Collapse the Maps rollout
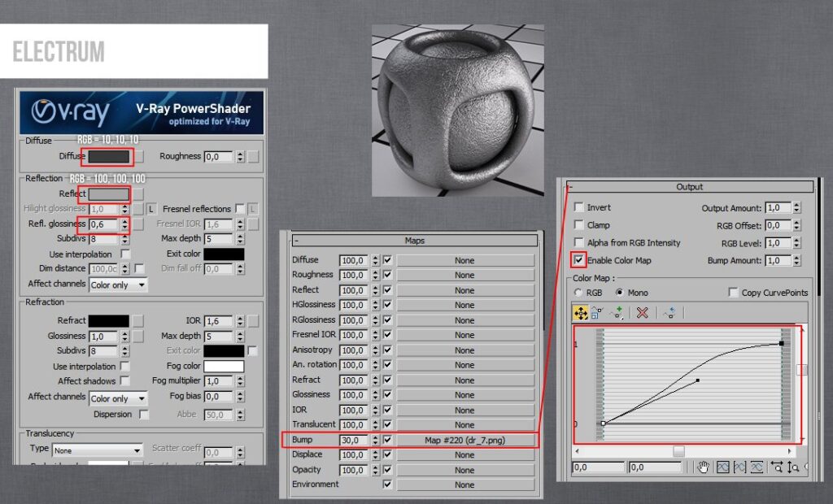Viewport: 833px width, 504px height. [x=296, y=241]
